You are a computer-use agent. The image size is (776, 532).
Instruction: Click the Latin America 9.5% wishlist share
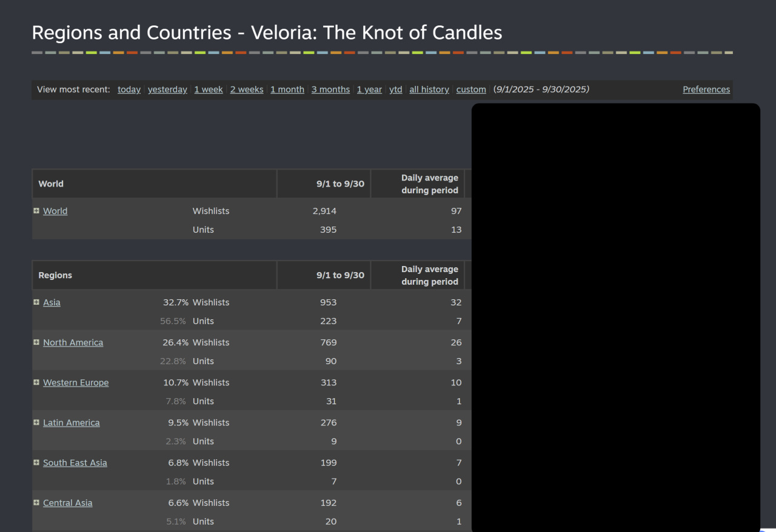pyautogui.click(x=178, y=422)
